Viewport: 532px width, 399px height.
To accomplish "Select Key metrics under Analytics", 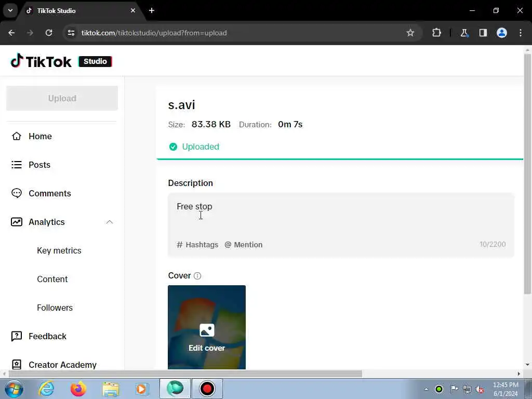I will [x=59, y=250].
